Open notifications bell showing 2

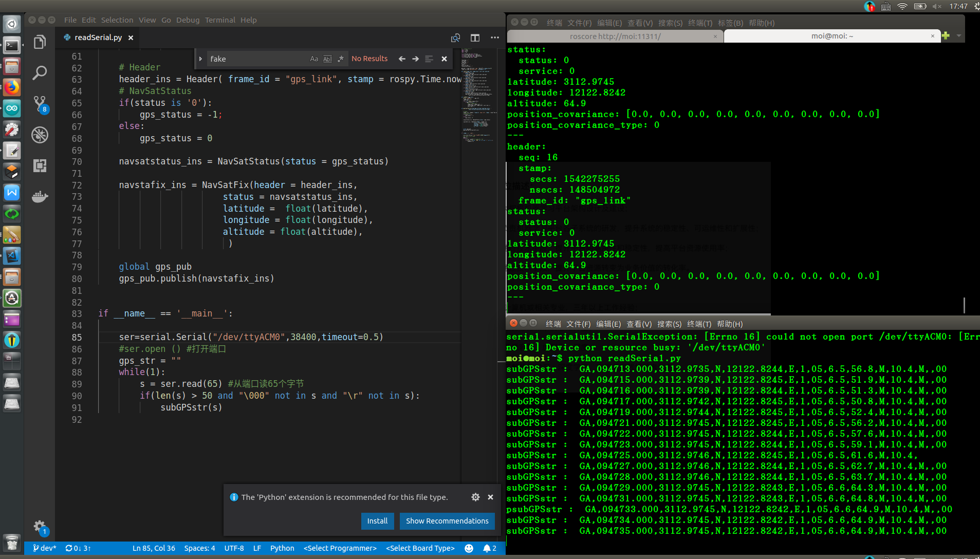[x=490, y=548]
